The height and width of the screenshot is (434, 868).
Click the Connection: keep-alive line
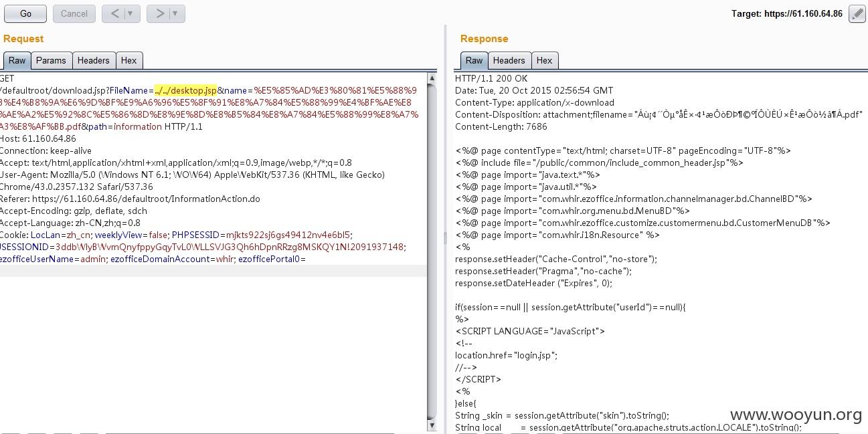tap(46, 150)
